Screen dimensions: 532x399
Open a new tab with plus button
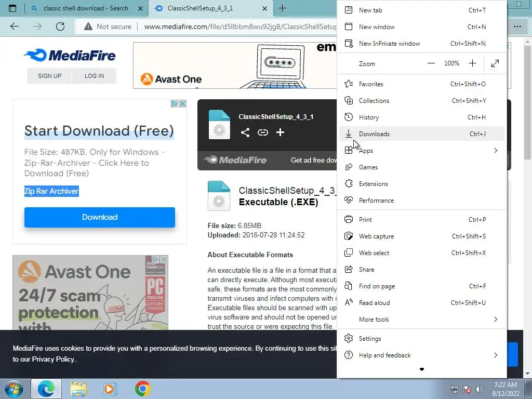point(282,8)
